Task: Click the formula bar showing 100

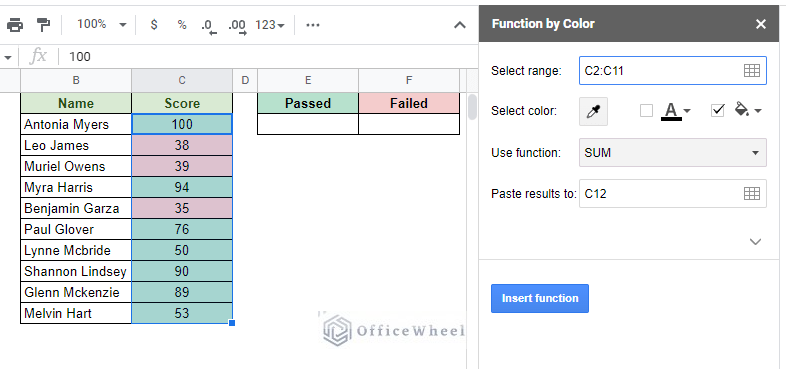Action: (x=268, y=57)
